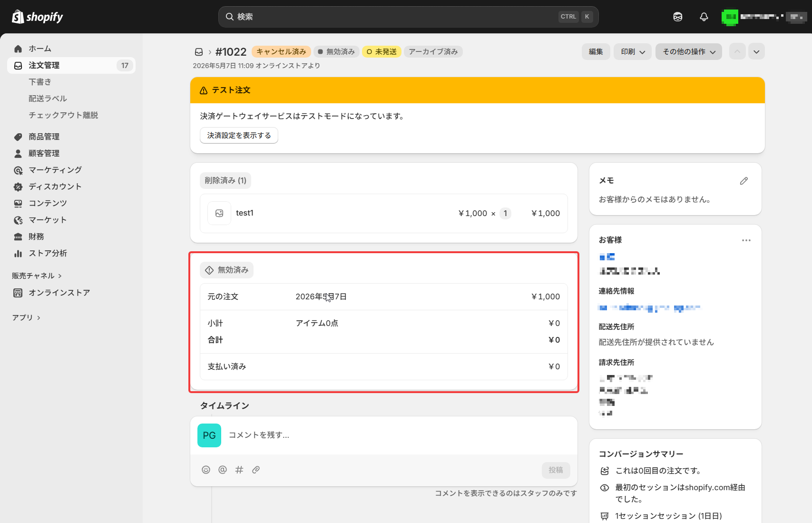This screenshot has height=523, width=812.
Task: Open the 下書き (drafts) submenu
Action: pos(40,82)
